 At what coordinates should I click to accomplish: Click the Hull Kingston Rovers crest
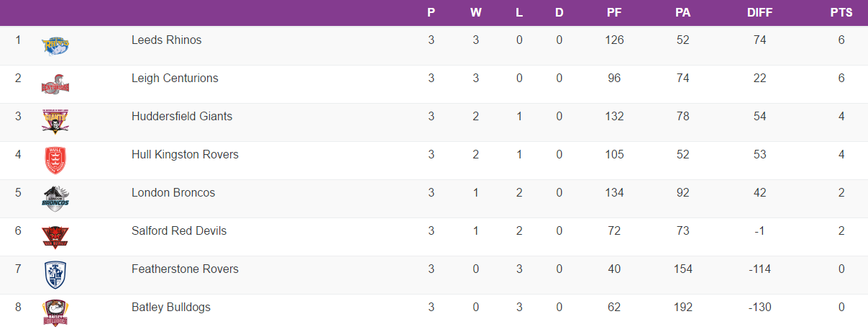(x=55, y=160)
